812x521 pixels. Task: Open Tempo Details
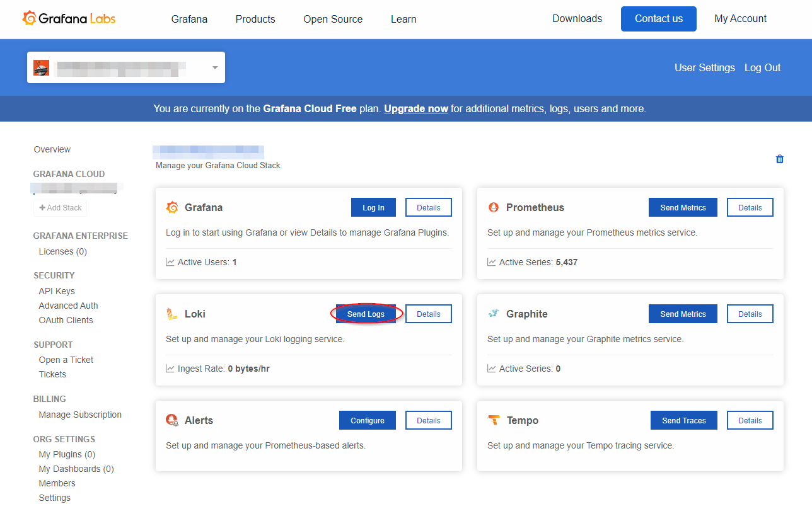(750, 420)
